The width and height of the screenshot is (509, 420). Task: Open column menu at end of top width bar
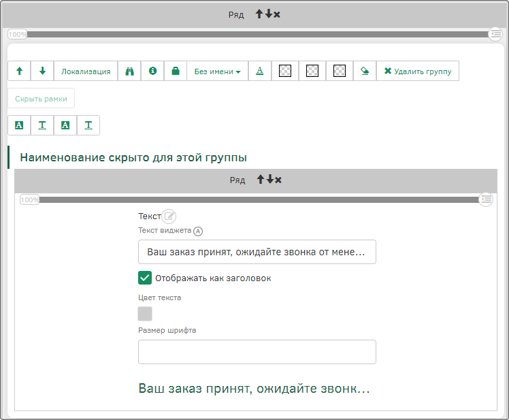coord(495,34)
